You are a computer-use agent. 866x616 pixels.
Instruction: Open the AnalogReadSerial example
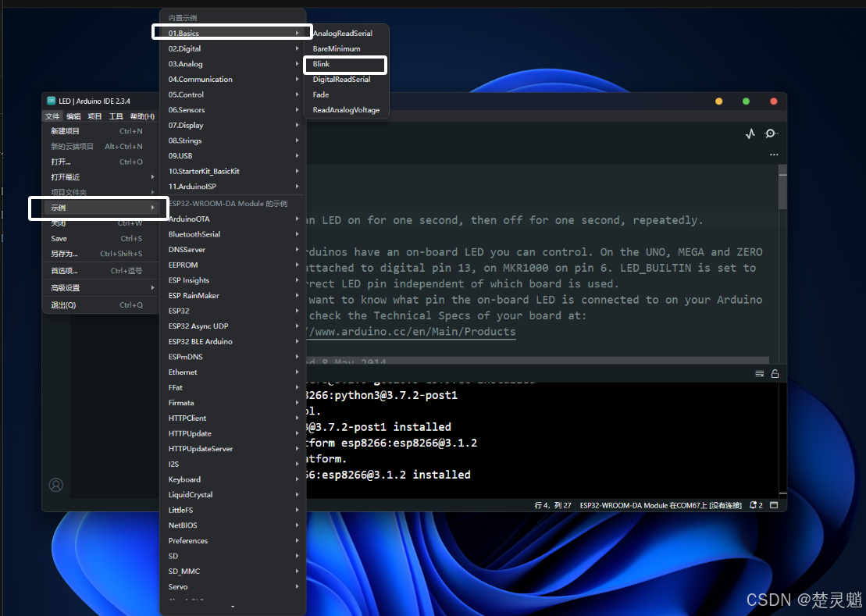tap(346, 33)
